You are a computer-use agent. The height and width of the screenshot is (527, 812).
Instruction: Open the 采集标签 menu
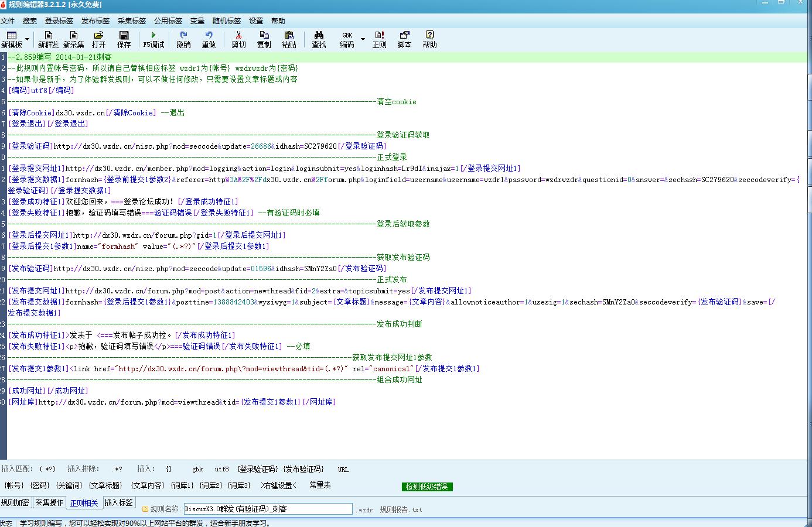(x=132, y=21)
